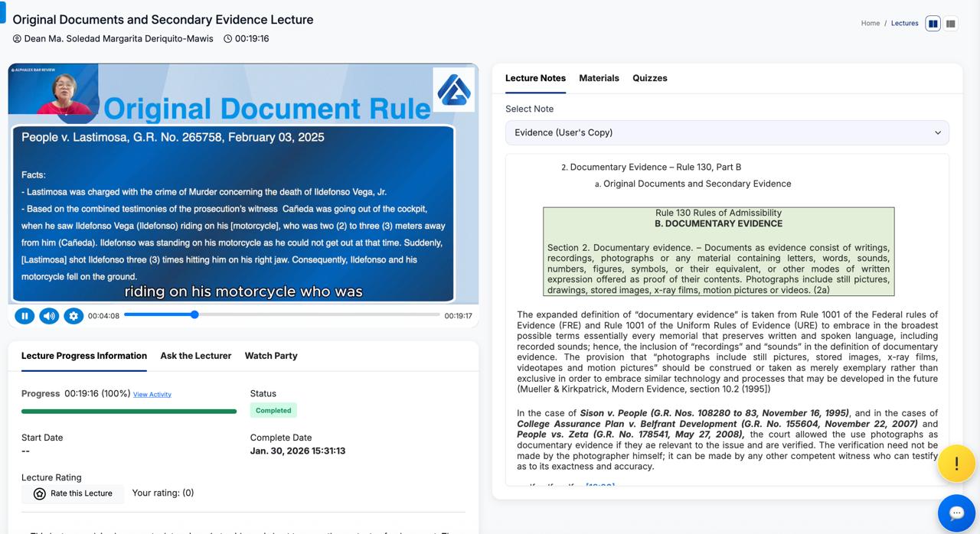Click the dropdown chevron for Evidence note

coord(937,132)
